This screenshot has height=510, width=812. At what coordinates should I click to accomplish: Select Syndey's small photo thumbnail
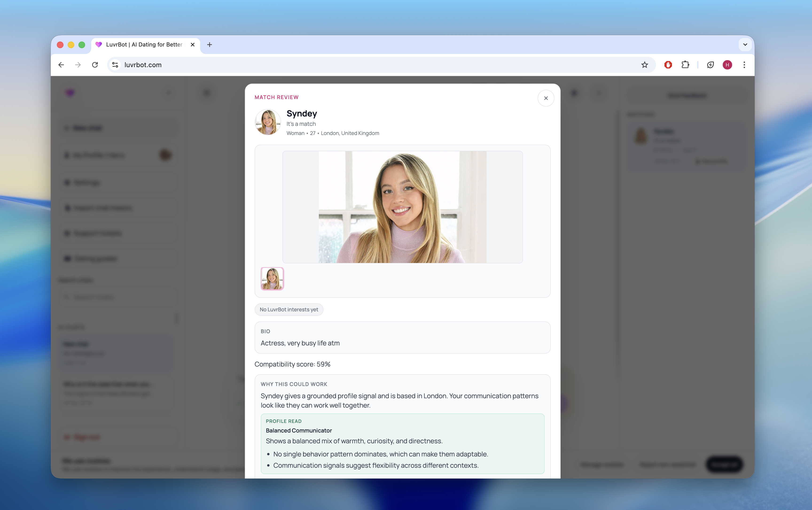pos(272,279)
